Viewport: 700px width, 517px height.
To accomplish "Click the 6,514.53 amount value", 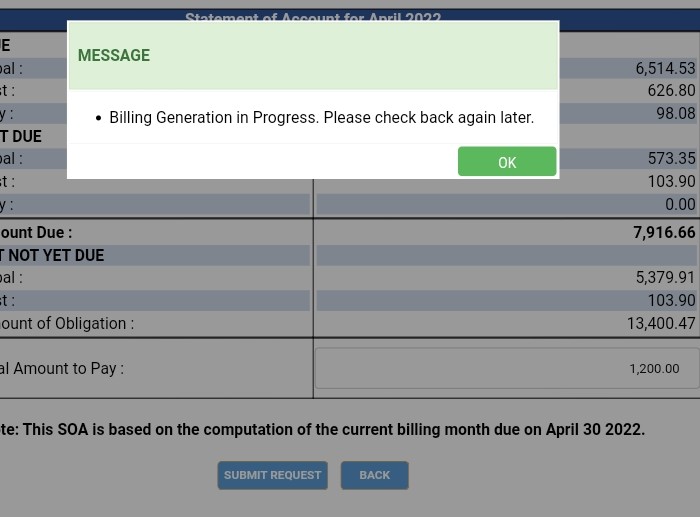I will click(x=665, y=68).
